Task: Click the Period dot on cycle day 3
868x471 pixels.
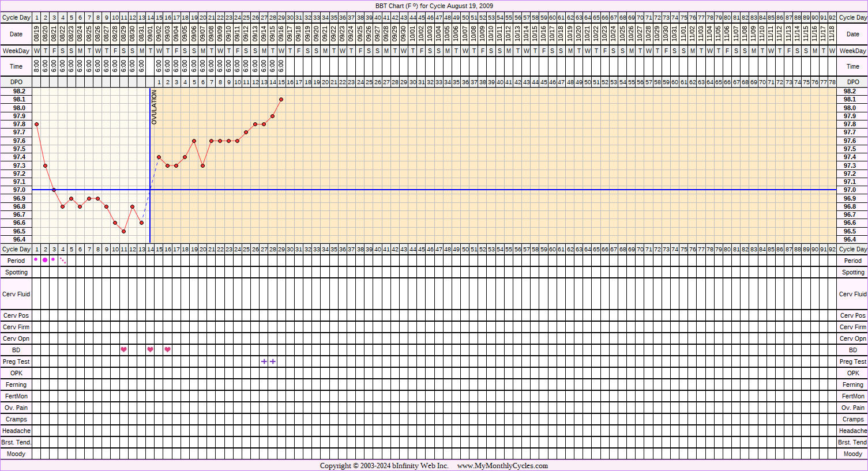Action: point(54,259)
